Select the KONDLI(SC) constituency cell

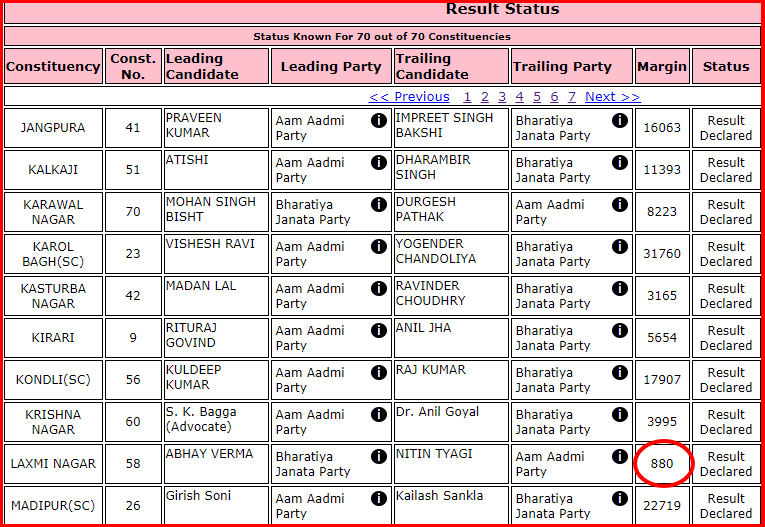tap(54, 380)
